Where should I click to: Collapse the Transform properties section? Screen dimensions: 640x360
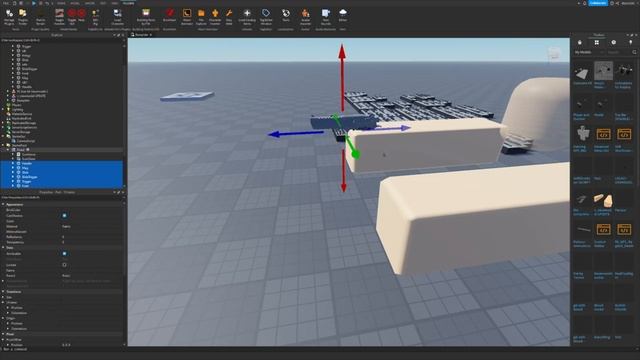coord(3,292)
